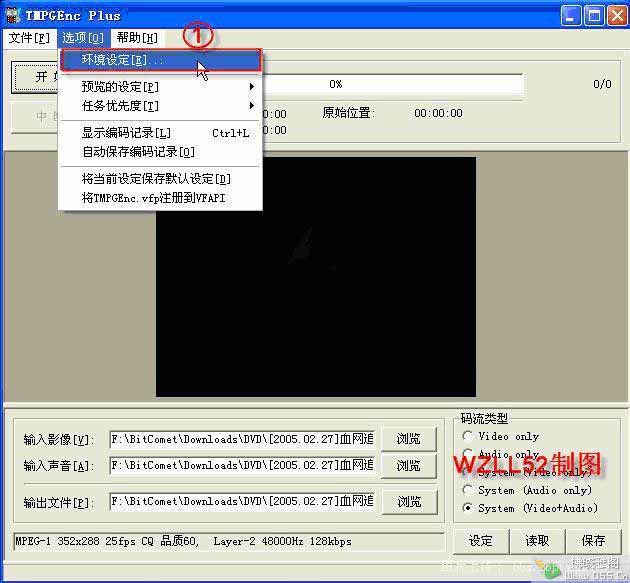This screenshot has height=583, width=630.
Task: Click the 读取 button
Action: (x=537, y=541)
